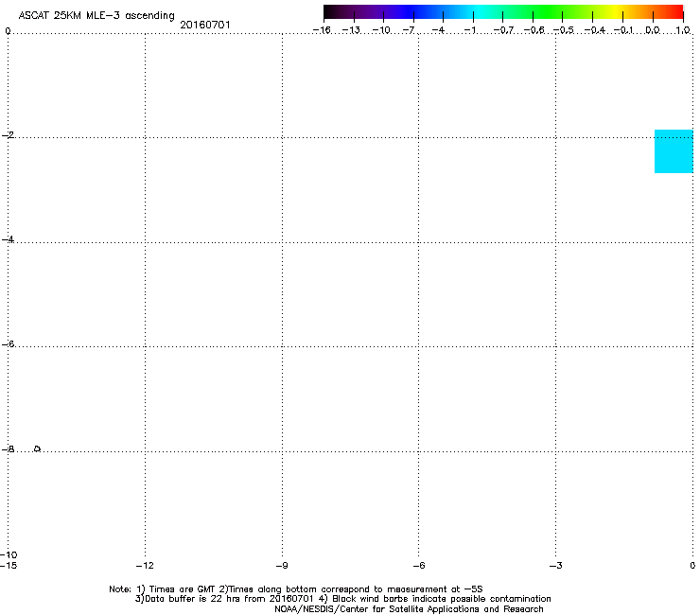Image resolution: width=700 pixels, height=615 pixels.
Task: Click the -8 latitude axis label
Action: [x=8, y=449]
